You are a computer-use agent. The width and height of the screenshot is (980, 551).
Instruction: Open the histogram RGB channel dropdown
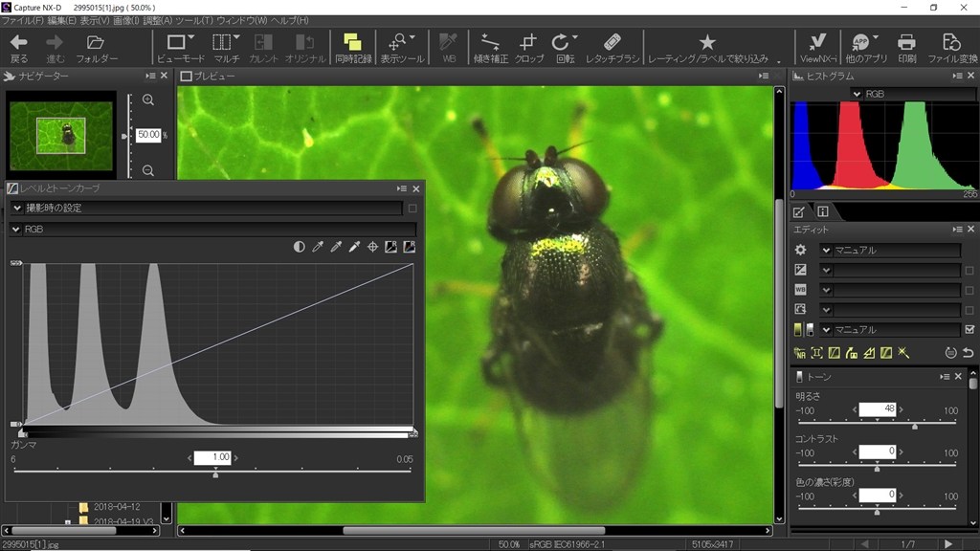pyautogui.click(x=857, y=94)
